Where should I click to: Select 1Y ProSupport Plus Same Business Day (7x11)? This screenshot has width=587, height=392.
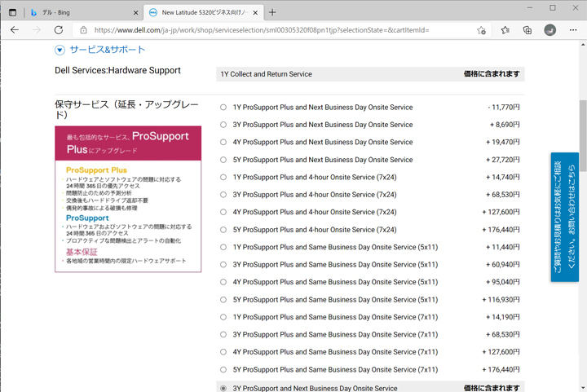(x=223, y=317)
